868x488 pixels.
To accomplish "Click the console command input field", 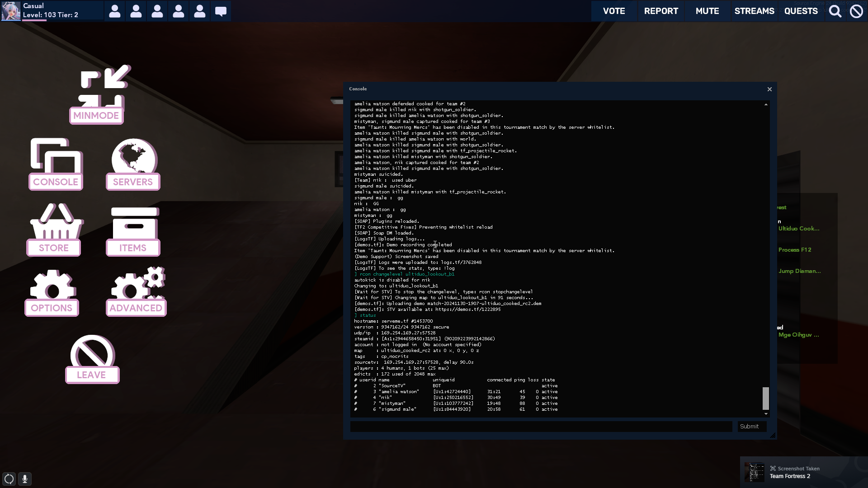I will (541, 427).
